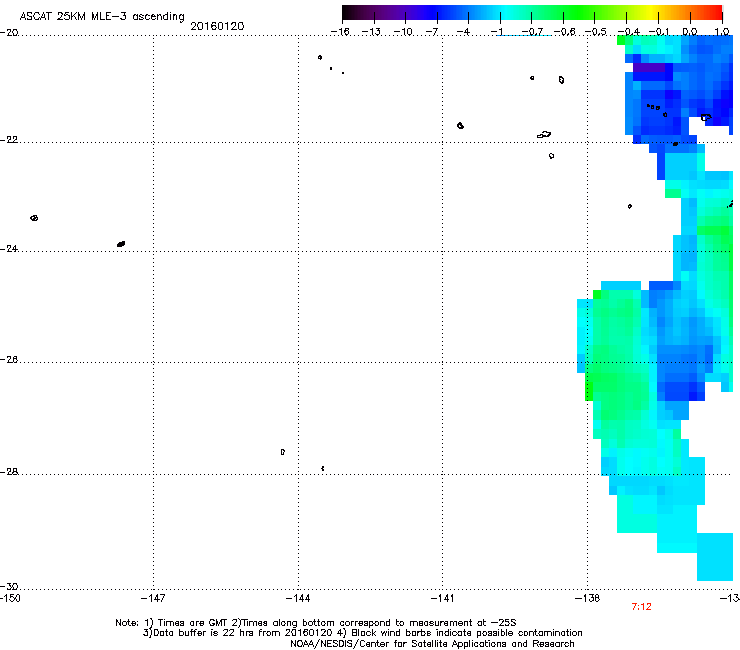Click the longitude axis label "-147"
740x650 pixels.
[153, 599]
